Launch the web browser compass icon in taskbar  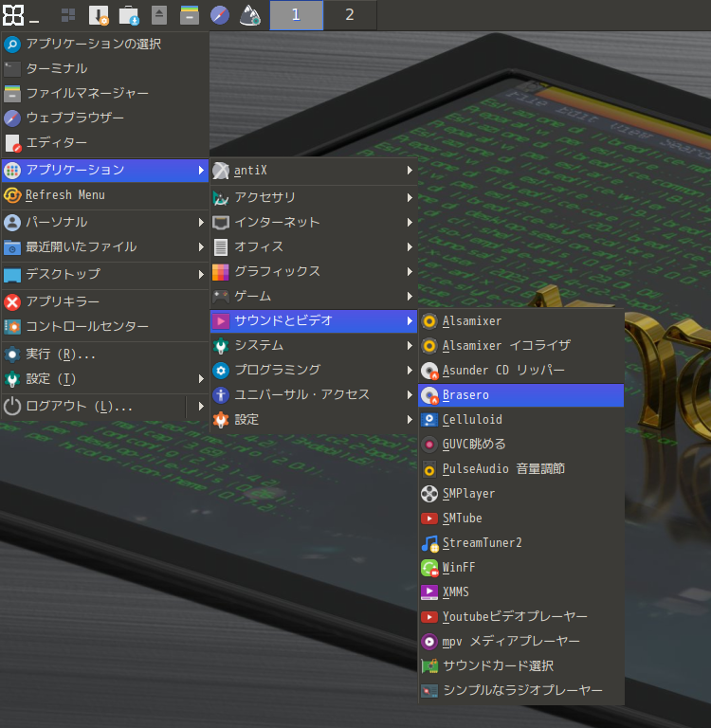coord(220,15)
